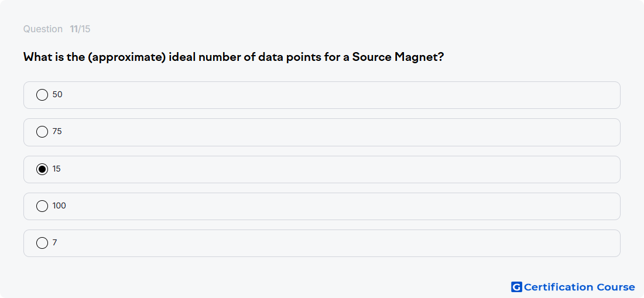Screen dimensions: 644x298
Task: Select the radio button for 100
Action: (42, 206)
